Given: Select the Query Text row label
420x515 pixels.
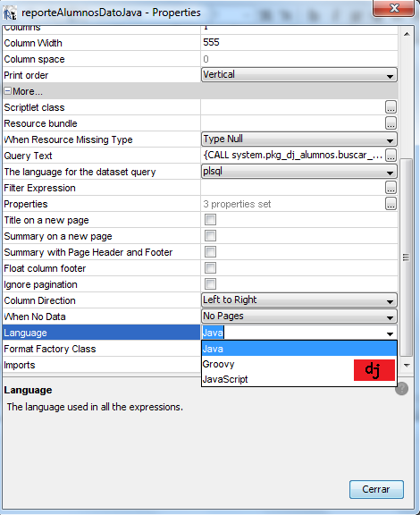Looking at the screenshot, I should 28,156.
